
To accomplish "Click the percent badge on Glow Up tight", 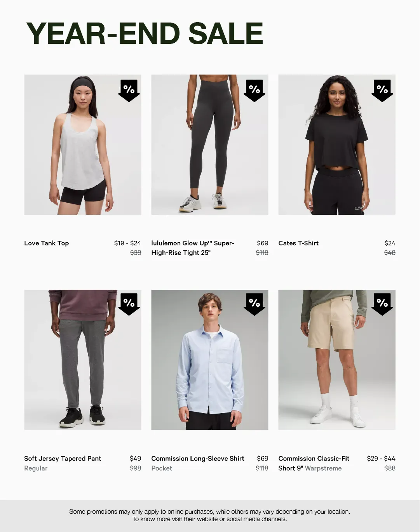I will tap(254, 90).
